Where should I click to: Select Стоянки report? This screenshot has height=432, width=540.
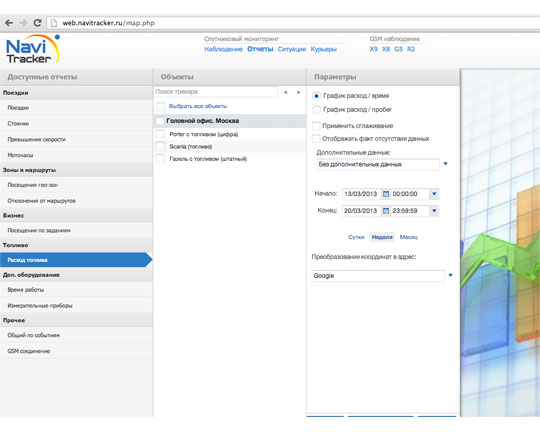[76, 123]
